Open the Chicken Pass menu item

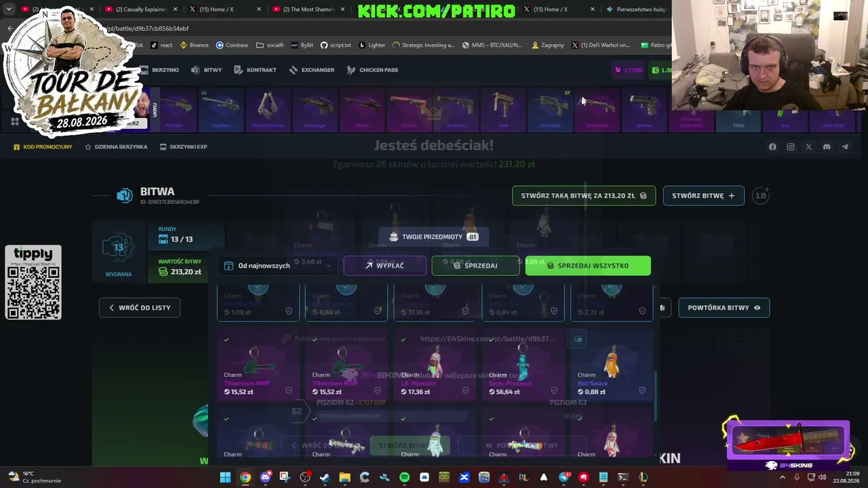click(x=372, y=70)
